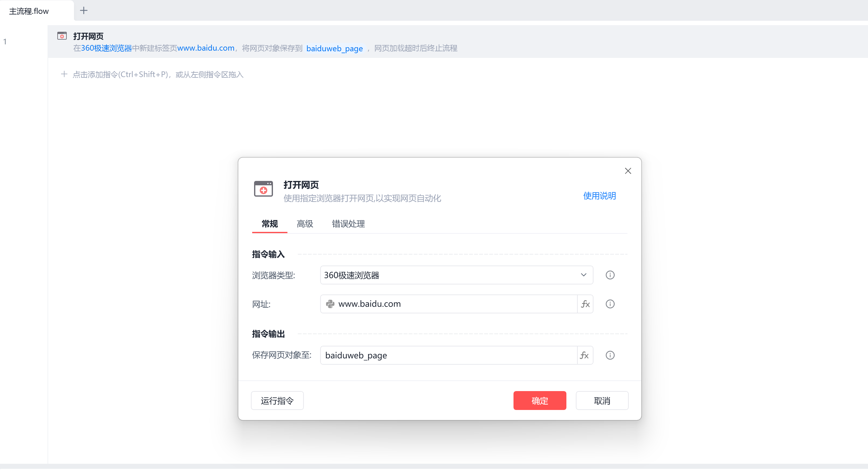
Task: Open the 错误处理 tab
Action: [x=349, y=224]
